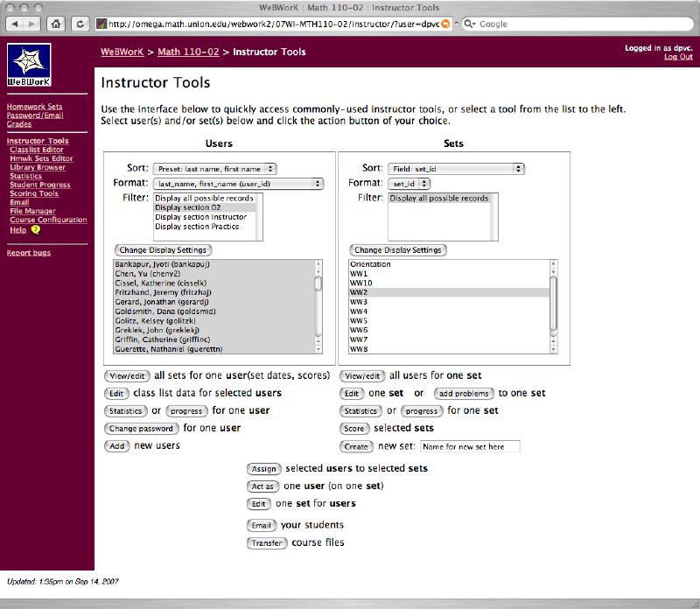Click Assign selected users to sets button
This screenshot has width=700, height=609.
point(264,469)
